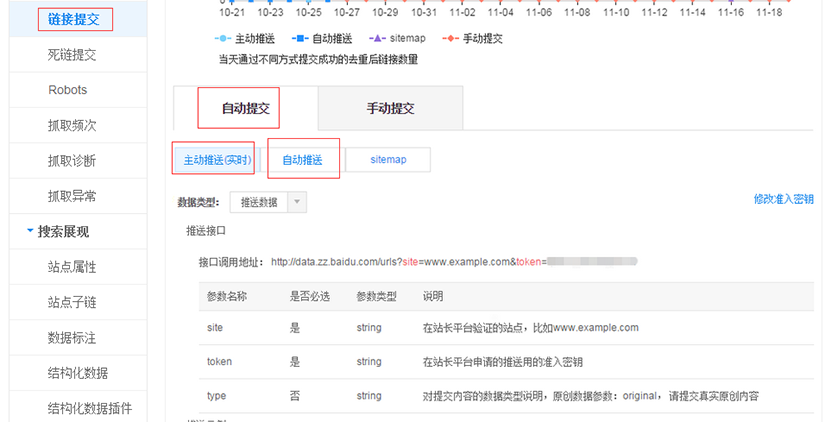The image size is (825, 422).
Task: Open 结构化数据插件 sidebar item
Action: pyautogui.click(x=90, y=408)
